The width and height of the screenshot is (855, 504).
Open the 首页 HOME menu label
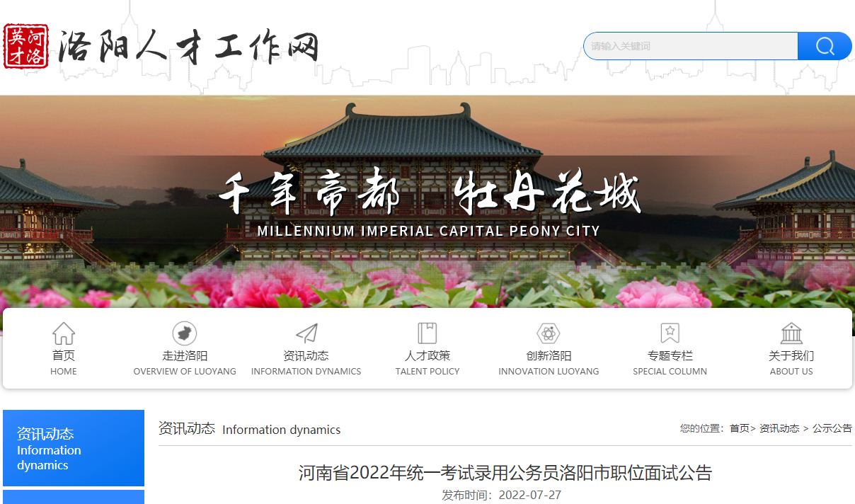64,362
